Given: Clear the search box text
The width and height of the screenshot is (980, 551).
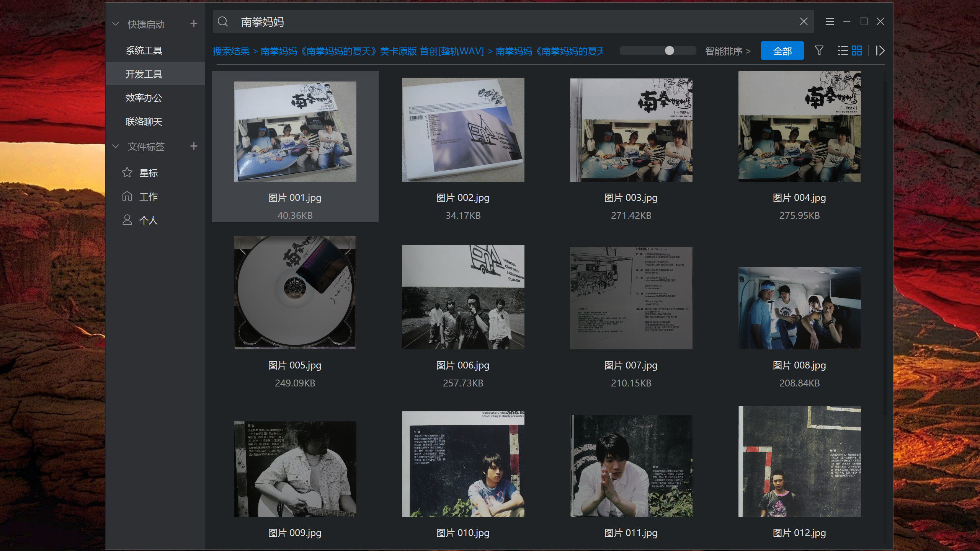Looking at the screenshot, I should [x=804, y=22].
